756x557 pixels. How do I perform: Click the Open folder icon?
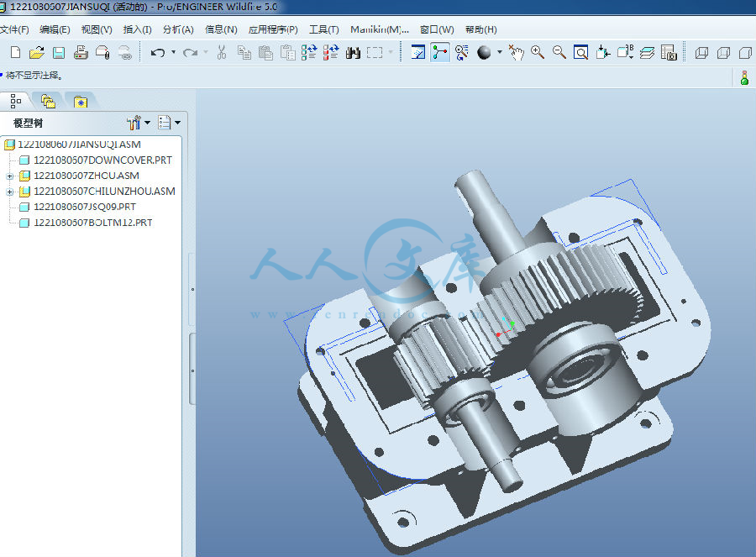(x=37, y=53)
